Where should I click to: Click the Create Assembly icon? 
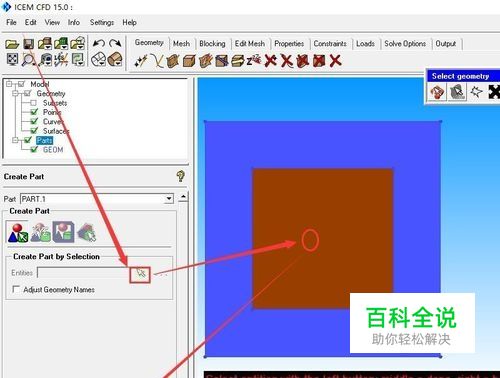[41, 233]
